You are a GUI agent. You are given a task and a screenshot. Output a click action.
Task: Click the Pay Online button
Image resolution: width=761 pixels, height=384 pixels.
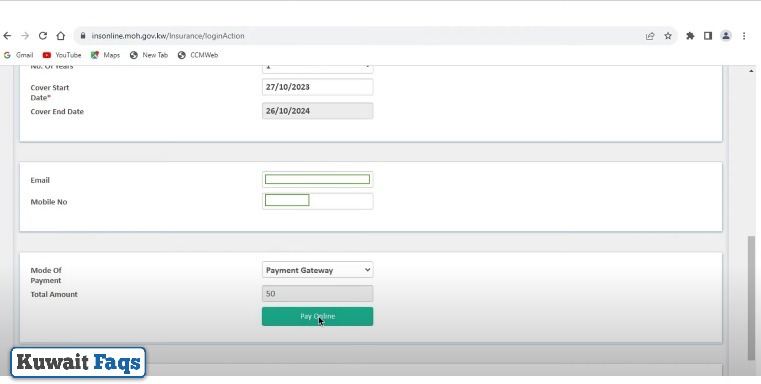(317, 317)
